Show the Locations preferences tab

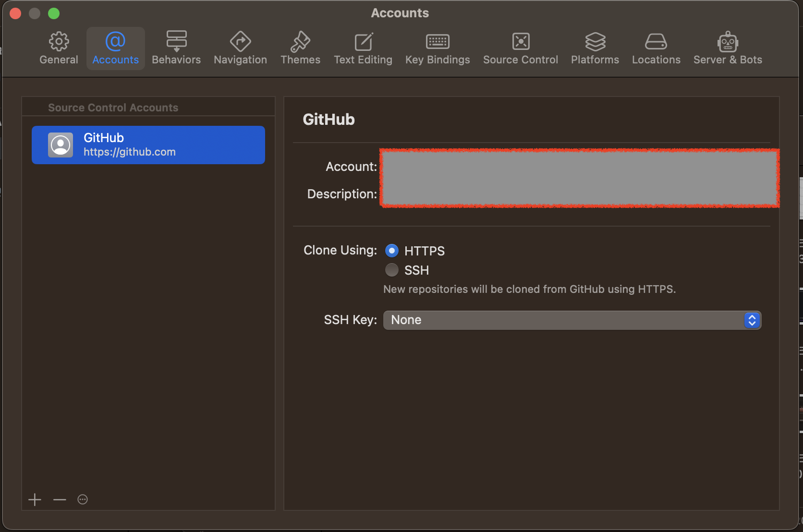coord(656,48)
